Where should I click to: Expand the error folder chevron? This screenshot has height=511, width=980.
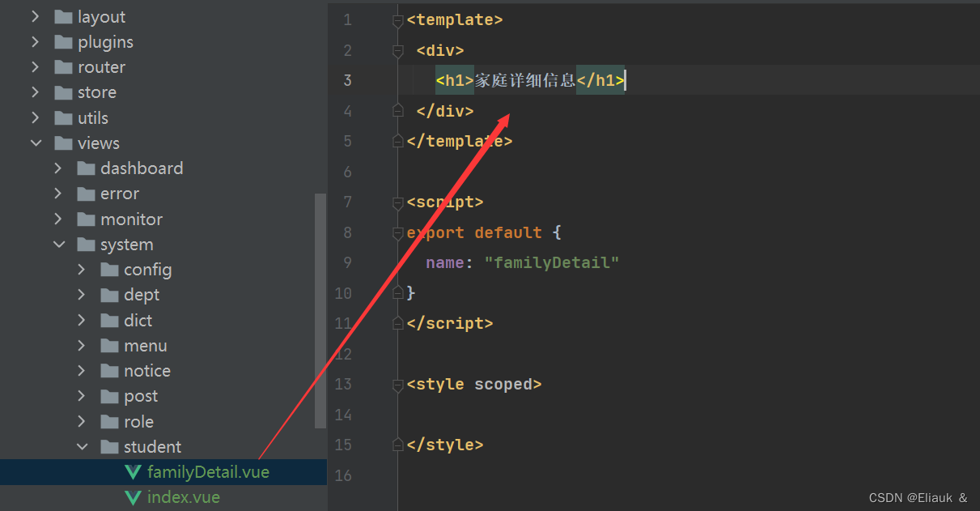tap(58, 194)
